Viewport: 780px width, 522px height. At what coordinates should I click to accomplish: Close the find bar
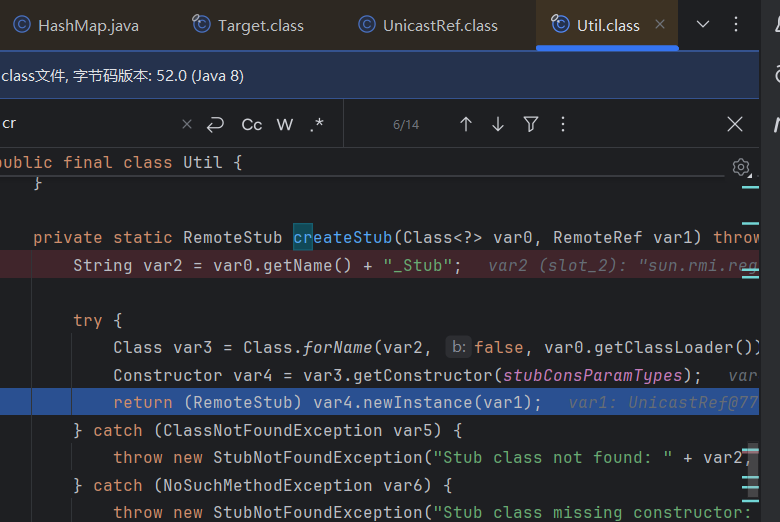coord(735,124)
